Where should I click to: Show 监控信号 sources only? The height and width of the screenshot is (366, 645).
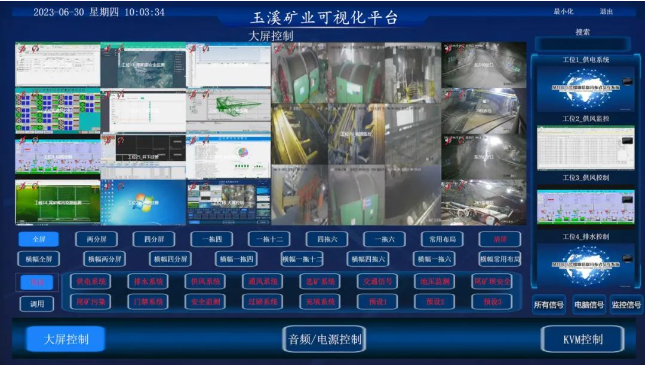[626, 305]
